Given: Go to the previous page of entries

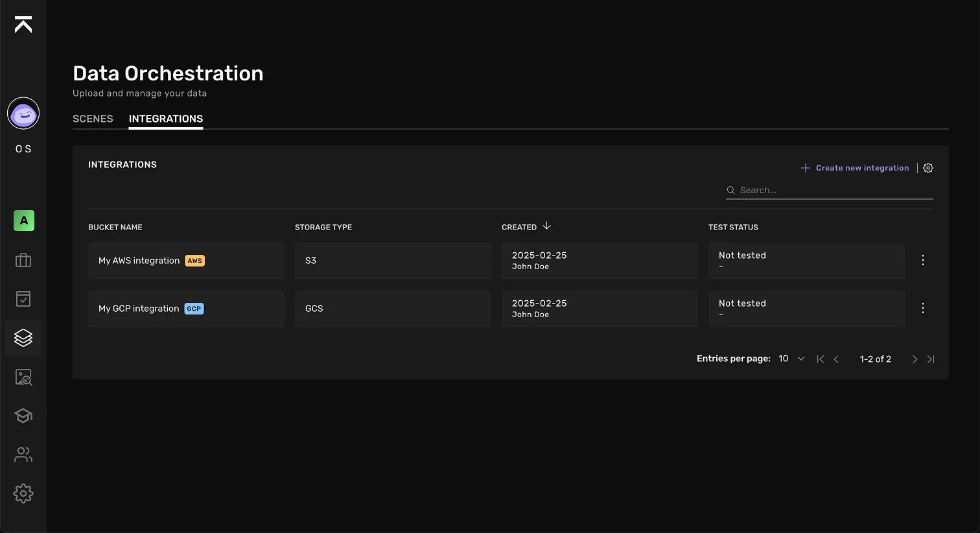Looking at the screenshot, I should pyautogui.click(x=836, y=359).
